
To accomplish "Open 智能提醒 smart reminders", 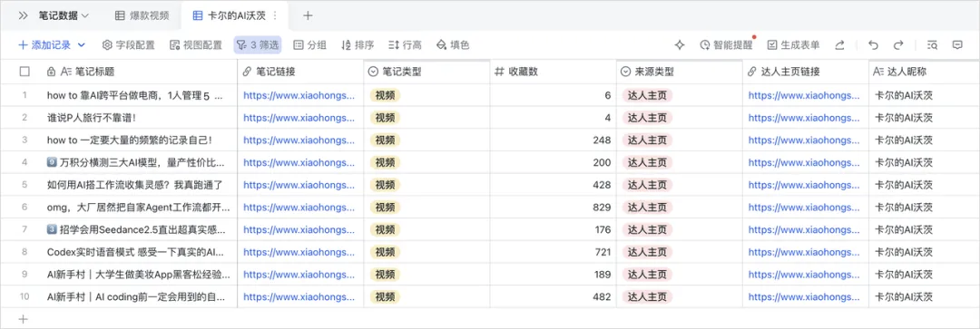I will click(x=726, y=45).
